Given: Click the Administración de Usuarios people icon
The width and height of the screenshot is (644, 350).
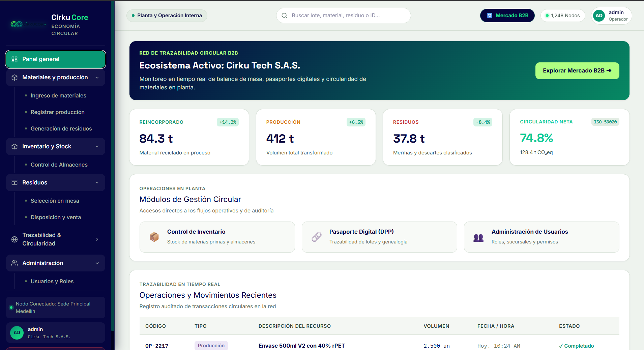Looking at the screenshot, I should click(478, 238).
